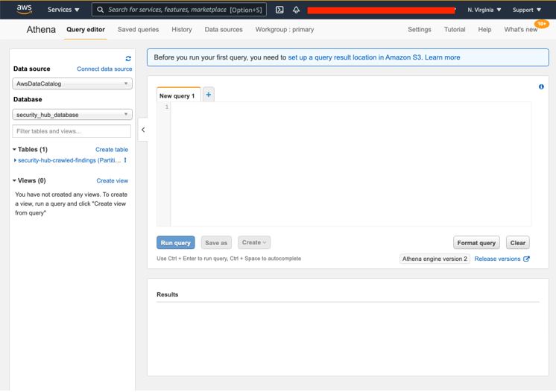Open the Help menu item
This screenshot has height=392, width=556.
(484, 29)
